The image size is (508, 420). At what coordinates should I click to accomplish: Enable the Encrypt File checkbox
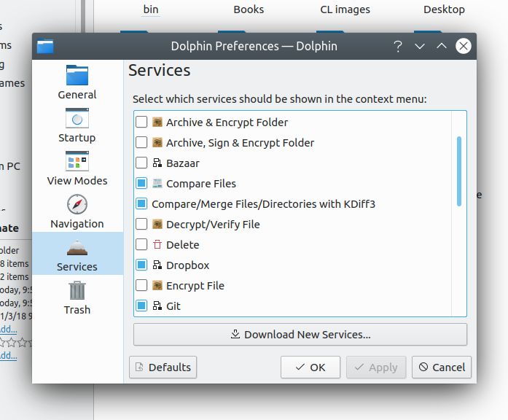coord(141,286)
